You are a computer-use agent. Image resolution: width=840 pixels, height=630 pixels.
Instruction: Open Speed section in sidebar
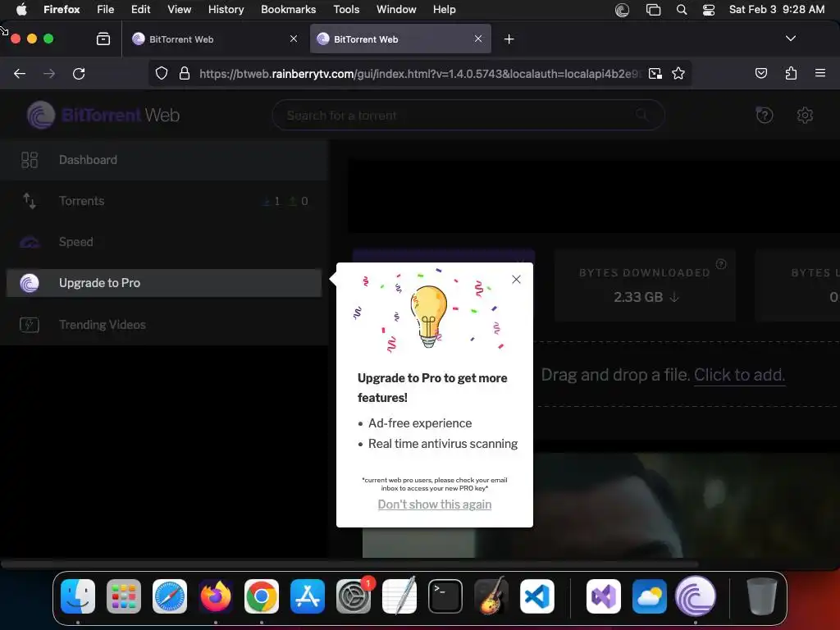(164, 242)
